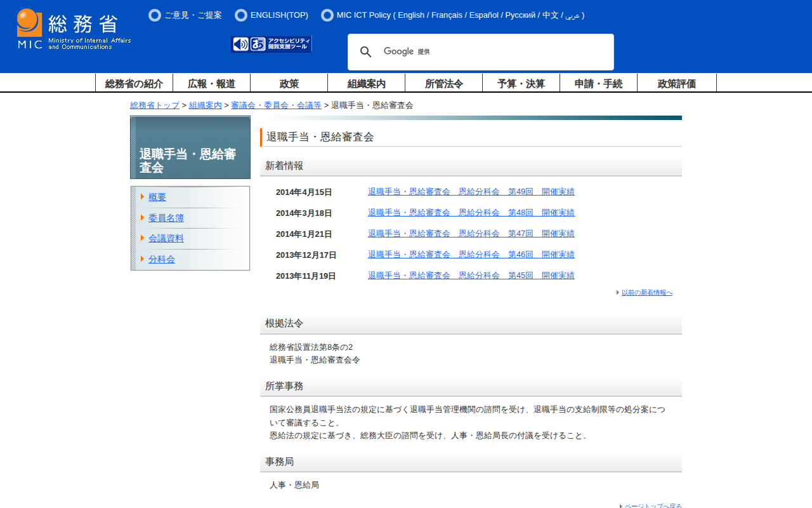Open the 委員名簿 sidebar link

[166, 218]
